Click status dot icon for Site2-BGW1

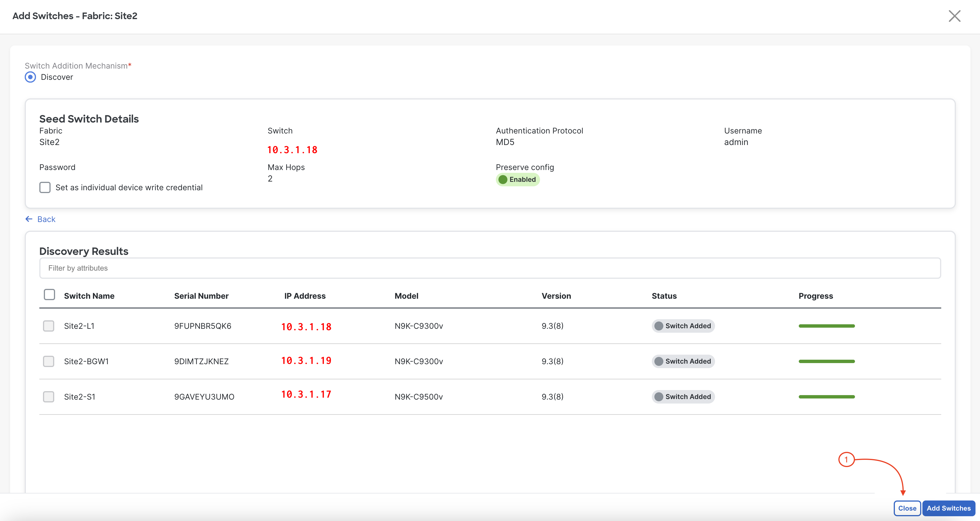pos(659,361)
